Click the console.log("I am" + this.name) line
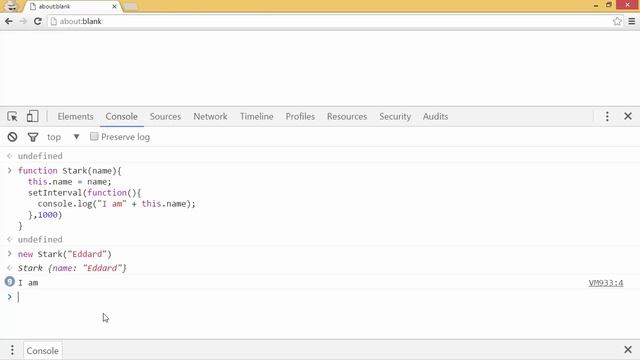The width and height of the screenshot is (640, 360). 116,204
